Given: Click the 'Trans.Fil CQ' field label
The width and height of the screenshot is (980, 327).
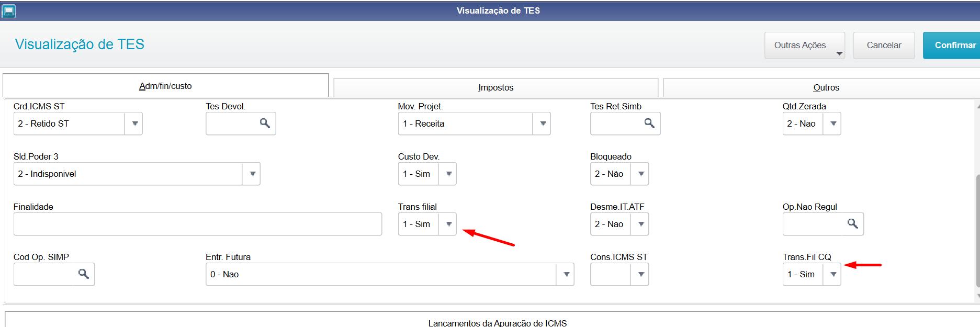Looking at the screenshot, I should coord(807,257).
